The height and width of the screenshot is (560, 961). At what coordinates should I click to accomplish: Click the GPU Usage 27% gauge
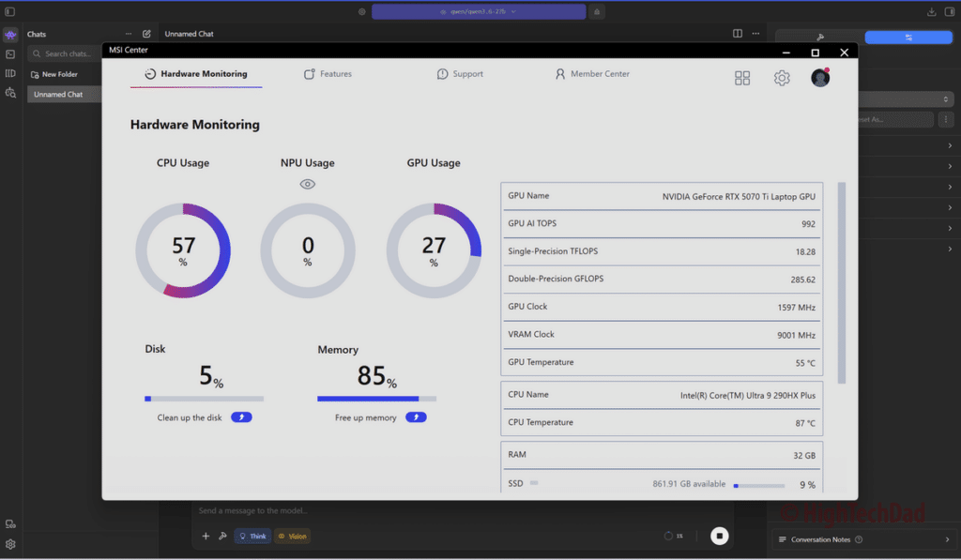coord(434,250)
